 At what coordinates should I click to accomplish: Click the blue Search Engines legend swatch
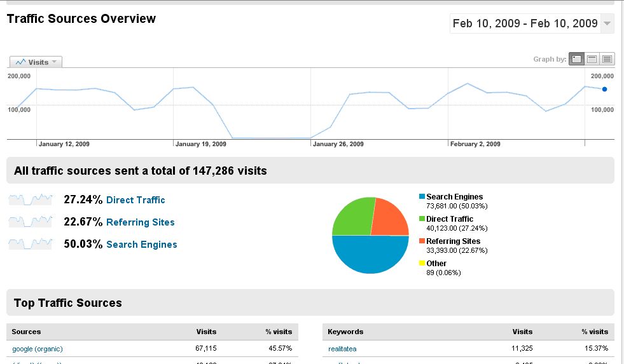pyautogui.click(x=422, y=197)
